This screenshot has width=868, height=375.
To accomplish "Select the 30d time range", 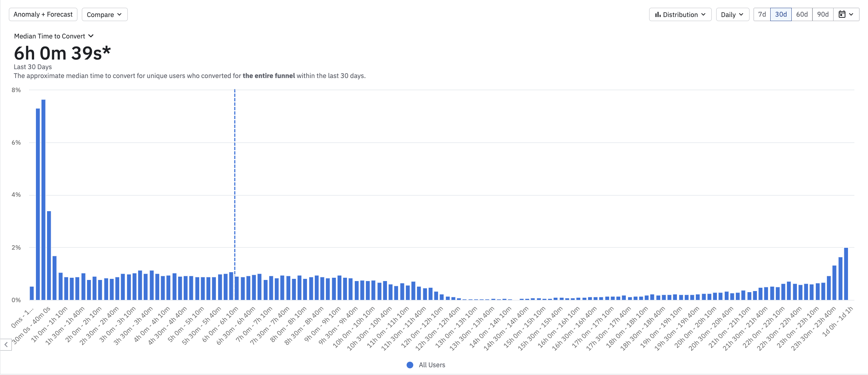I will point(781,14).
